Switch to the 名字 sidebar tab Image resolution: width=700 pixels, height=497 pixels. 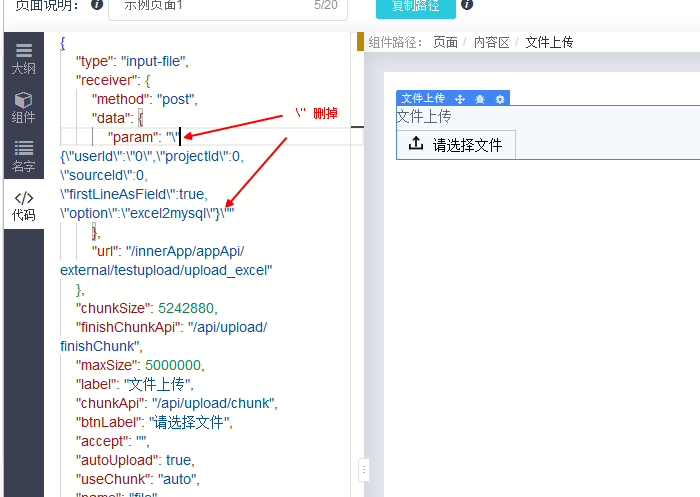[22, 157]
